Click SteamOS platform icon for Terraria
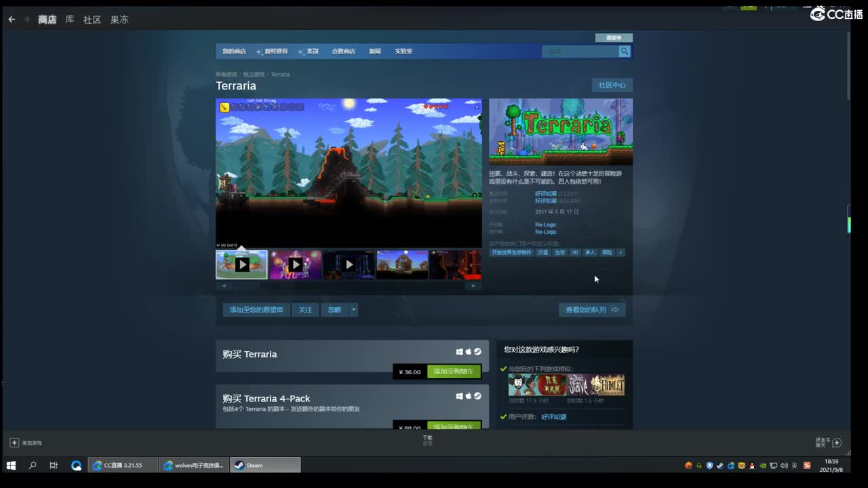Image resolution: width=868 pixels, height=488 pixels. coord(477,352)
